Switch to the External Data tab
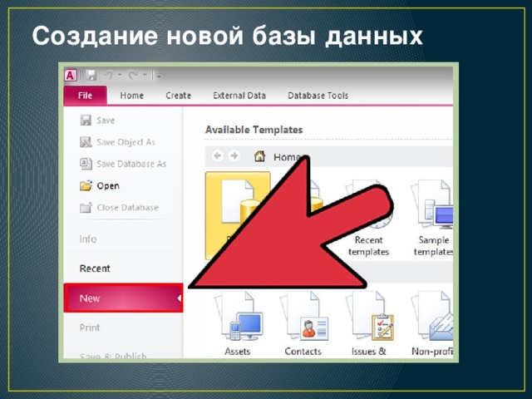This screenshot has height=399, width=532. coord(239,96)
